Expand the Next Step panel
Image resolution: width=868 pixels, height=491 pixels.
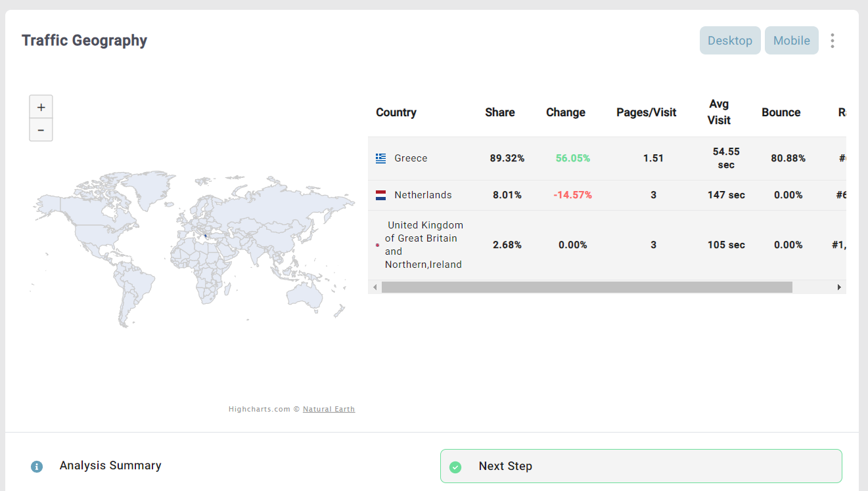[x=641, y=466]
